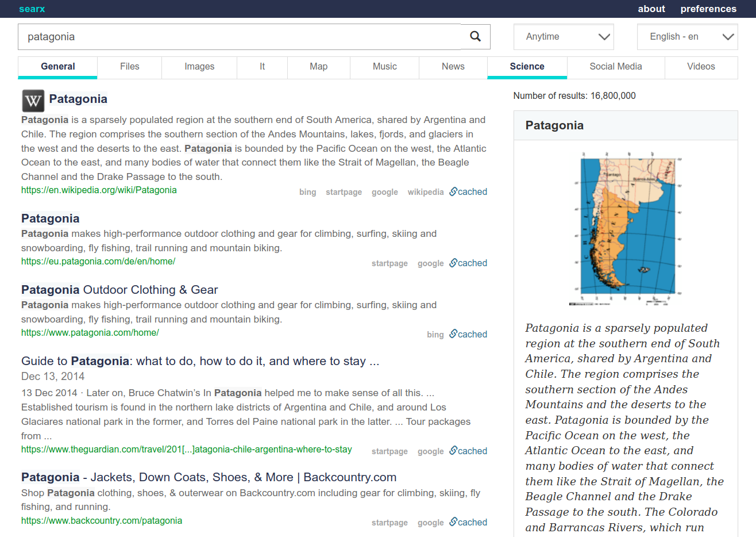Open the Anytime time range dropdown
The height and width of the screenshot is (537, 756).
pyautogui.click(x=564, y=37)
